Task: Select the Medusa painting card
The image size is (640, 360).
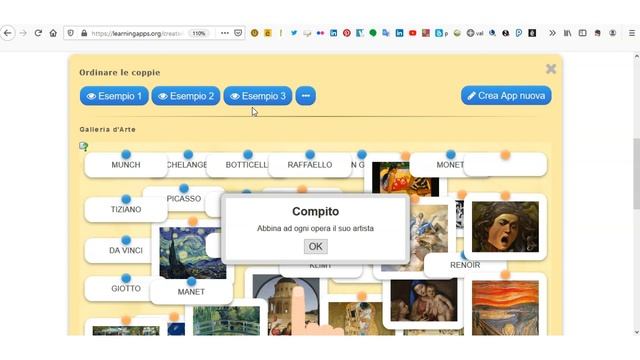Action: [x=505, y=227]
